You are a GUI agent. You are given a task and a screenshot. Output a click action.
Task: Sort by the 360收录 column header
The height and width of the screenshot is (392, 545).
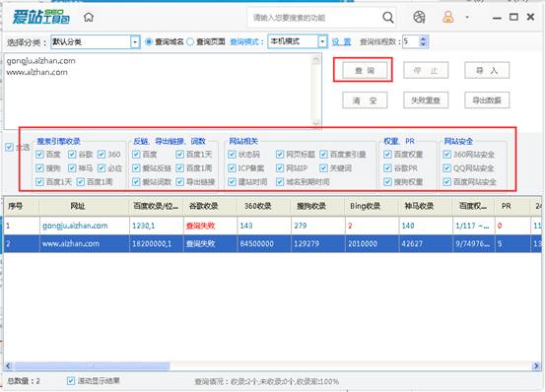point(257,206)
